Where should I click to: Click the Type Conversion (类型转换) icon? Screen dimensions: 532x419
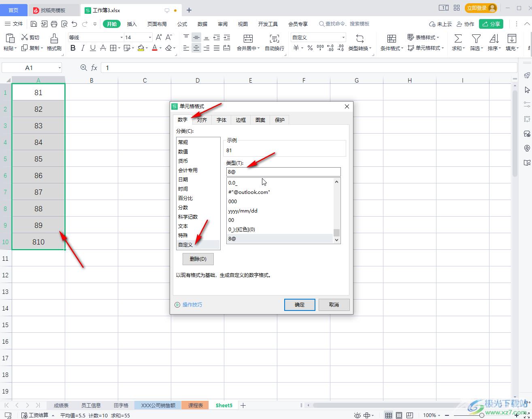coord(360,38)
